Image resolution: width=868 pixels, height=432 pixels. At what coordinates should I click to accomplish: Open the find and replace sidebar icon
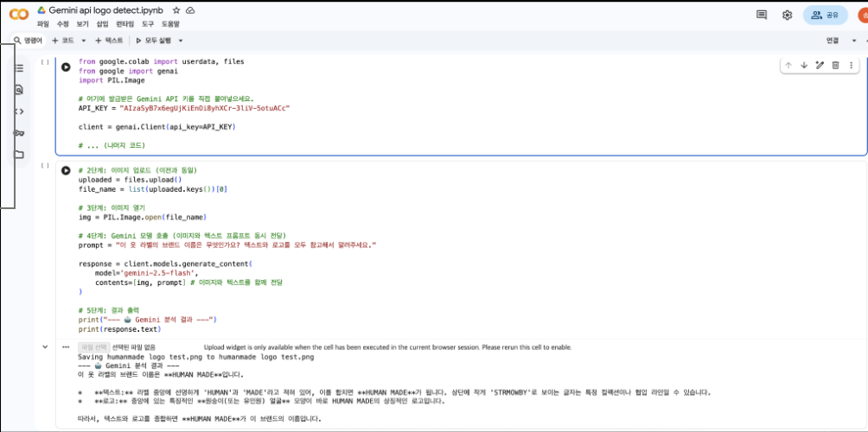tap(19, 89)
